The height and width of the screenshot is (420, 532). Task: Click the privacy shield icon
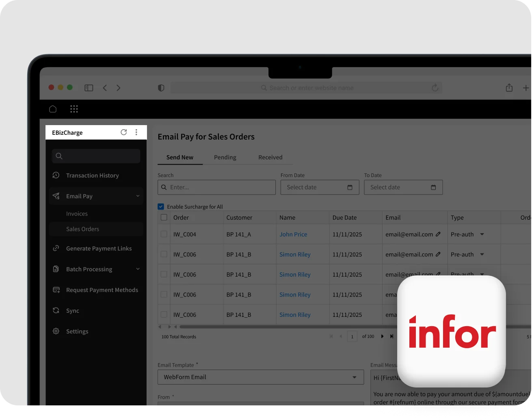(161, 88)
